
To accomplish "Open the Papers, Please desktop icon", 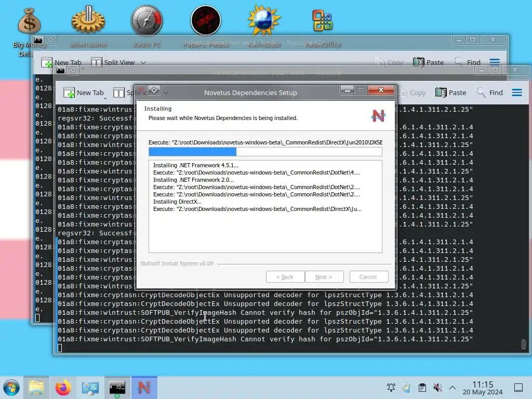I will [x=206, y=20].
